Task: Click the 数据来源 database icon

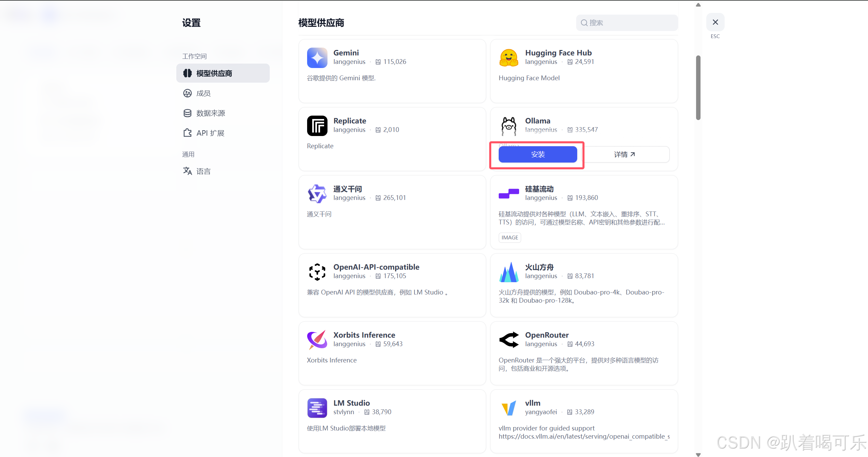Action: (x=187, y=113)
